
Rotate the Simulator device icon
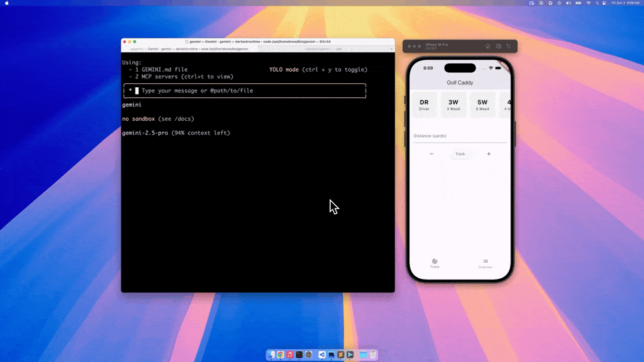(x=508, y=46)
